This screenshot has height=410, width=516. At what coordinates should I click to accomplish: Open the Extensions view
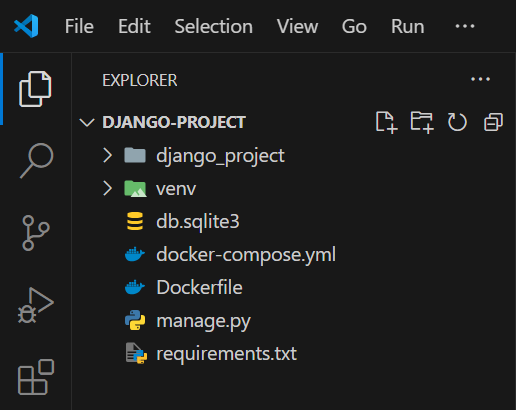36,377
